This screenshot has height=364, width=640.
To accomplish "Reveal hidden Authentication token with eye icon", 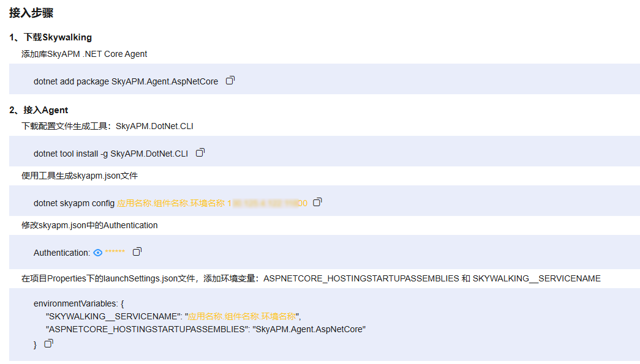I will pyautogui.click(x=97, y=253).
